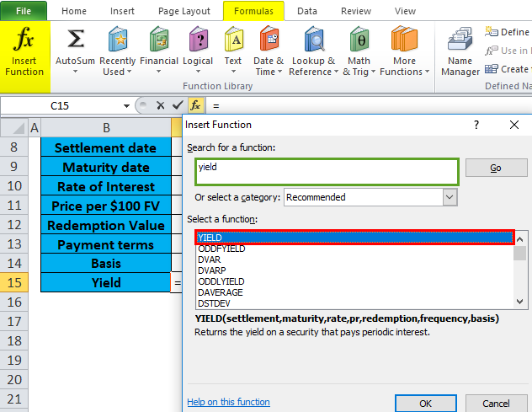Select ODDLYIELD in the function list
532x412 pixels.
click(355, 281)
